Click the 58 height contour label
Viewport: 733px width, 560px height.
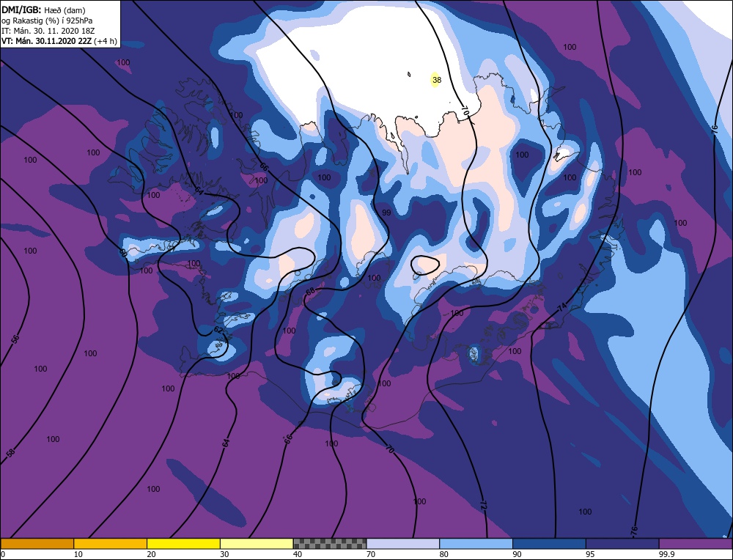(11, 452)
